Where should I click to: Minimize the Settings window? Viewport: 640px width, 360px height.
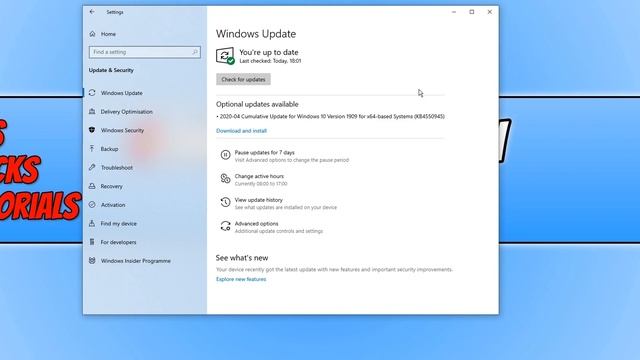click(x=454, y=12)
